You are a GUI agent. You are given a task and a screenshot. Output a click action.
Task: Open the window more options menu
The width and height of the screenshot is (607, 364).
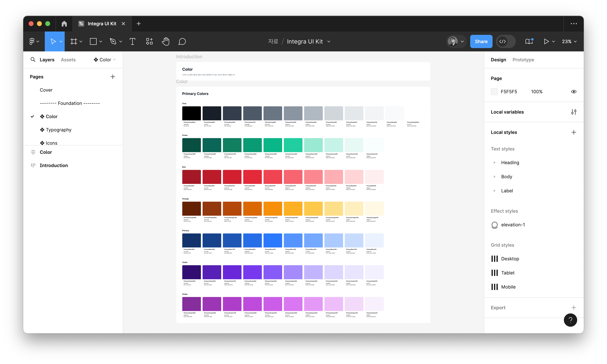point(574,24)
